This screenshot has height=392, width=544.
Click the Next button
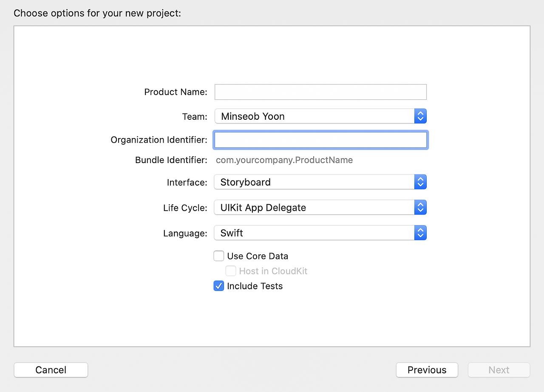tap(499, 370)
